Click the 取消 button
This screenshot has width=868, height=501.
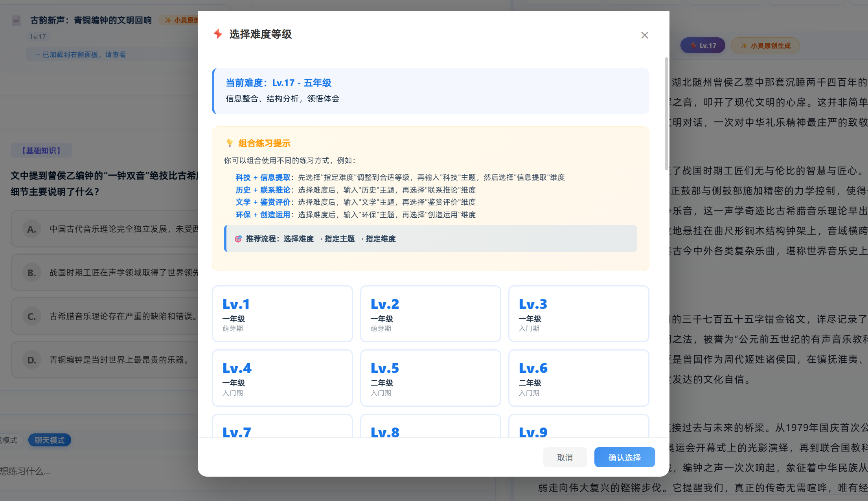pos(565,457)
